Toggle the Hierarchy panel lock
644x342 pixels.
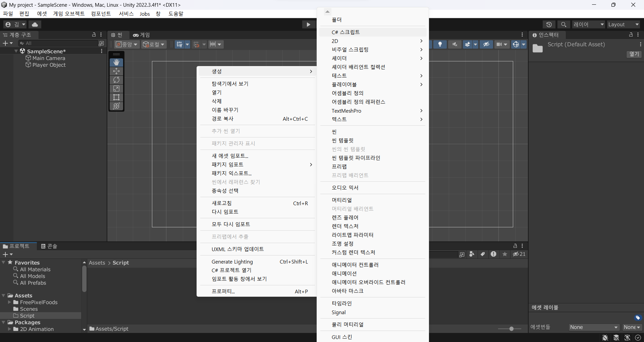pyautogui.click(x=94, y=35)
